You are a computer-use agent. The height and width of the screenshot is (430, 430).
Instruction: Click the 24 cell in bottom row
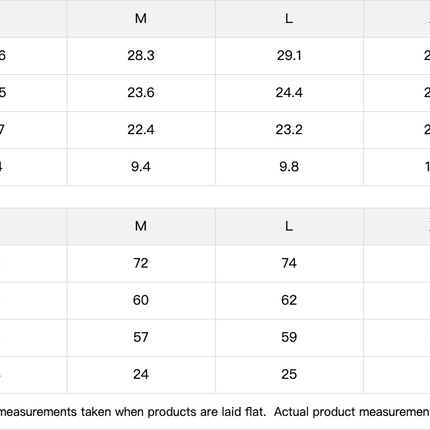[x=141, y=374]
